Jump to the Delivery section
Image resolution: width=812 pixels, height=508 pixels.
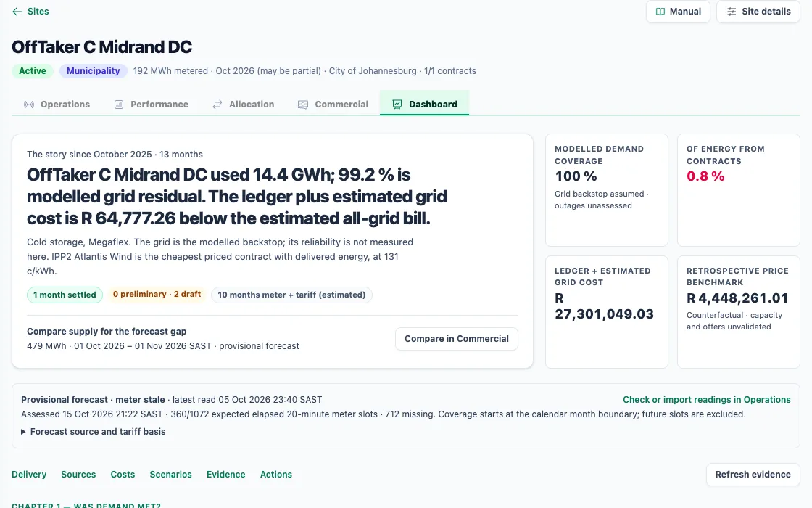29,475
